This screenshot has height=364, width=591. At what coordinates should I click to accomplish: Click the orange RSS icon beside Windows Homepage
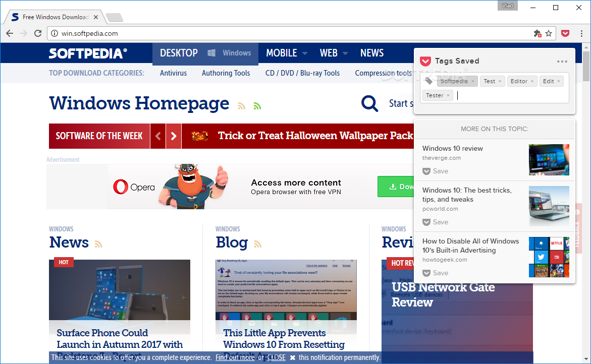(242, 106)
